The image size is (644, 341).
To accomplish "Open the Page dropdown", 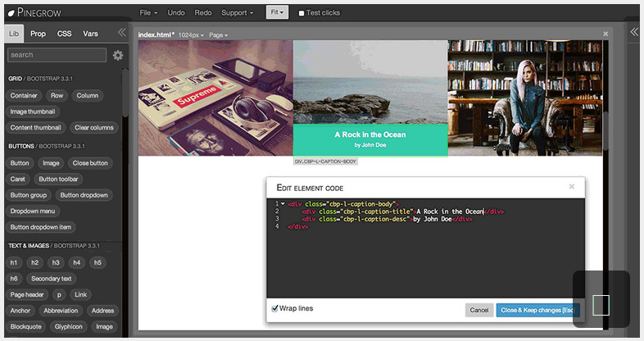I will click(218, 35).
